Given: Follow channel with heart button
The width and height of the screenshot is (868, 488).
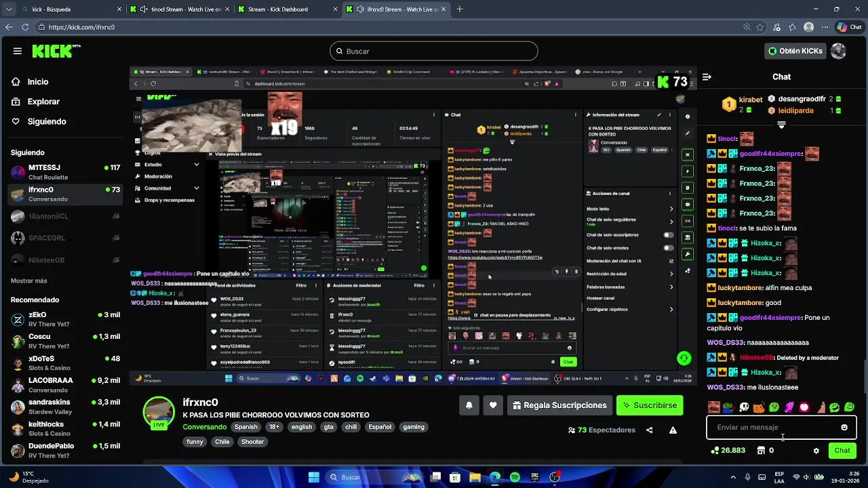Looking at the screenshot, I should (x=493, y=405).
